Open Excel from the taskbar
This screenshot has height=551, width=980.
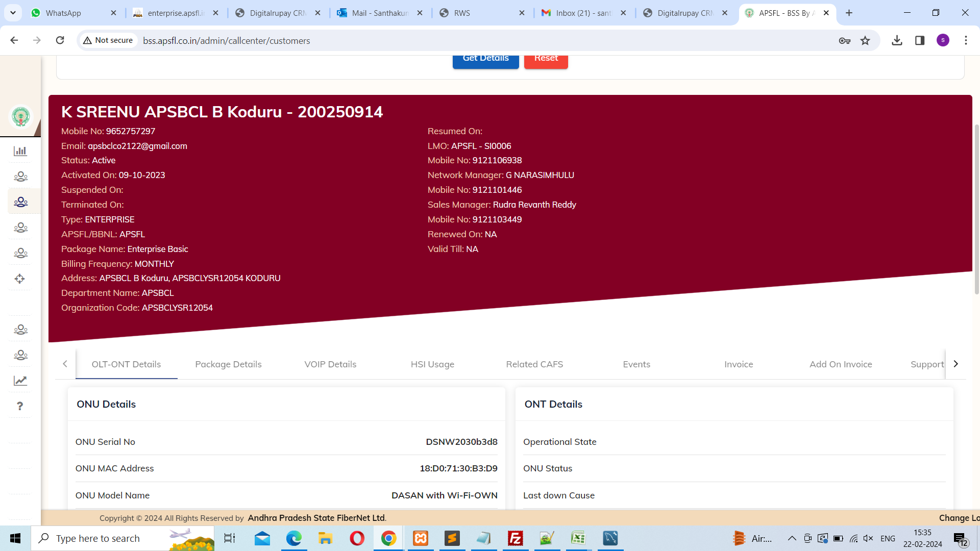pos(578,538)
